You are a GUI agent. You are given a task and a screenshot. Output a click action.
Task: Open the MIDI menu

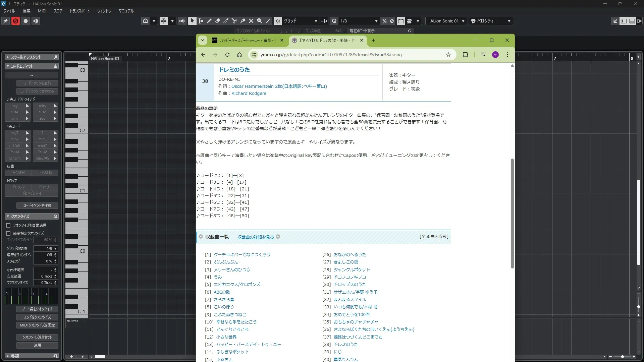[42, 11]
